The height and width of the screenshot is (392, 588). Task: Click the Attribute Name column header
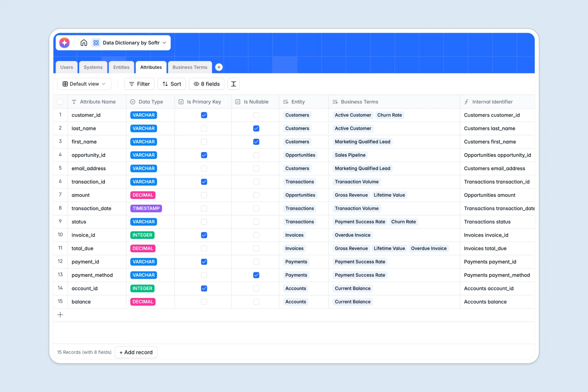tap(97, 102)
